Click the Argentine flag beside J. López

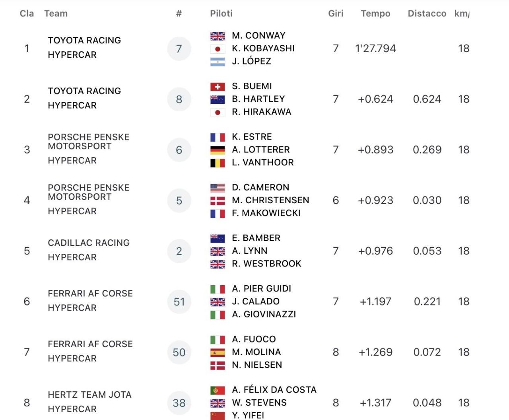pos(218,62)
